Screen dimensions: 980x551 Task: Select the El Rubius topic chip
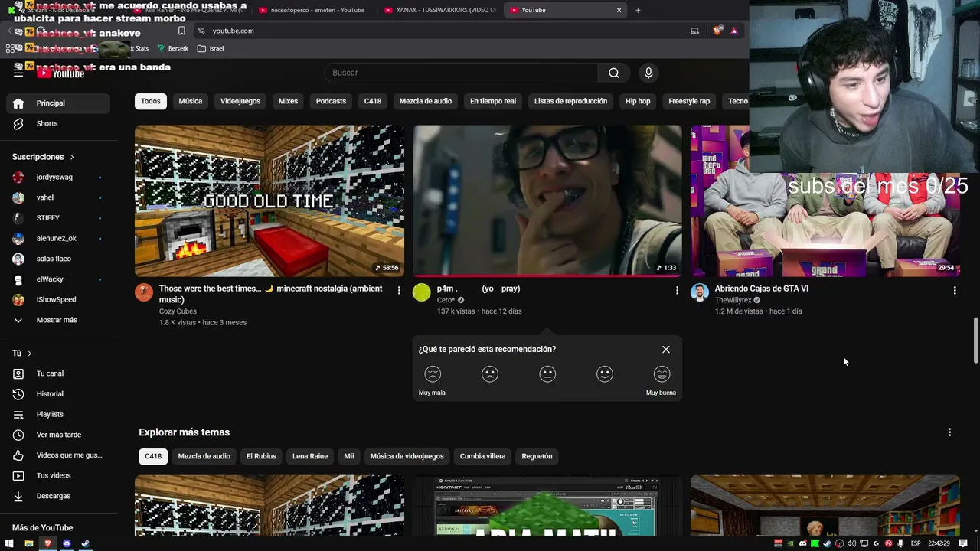click(261, 456)
